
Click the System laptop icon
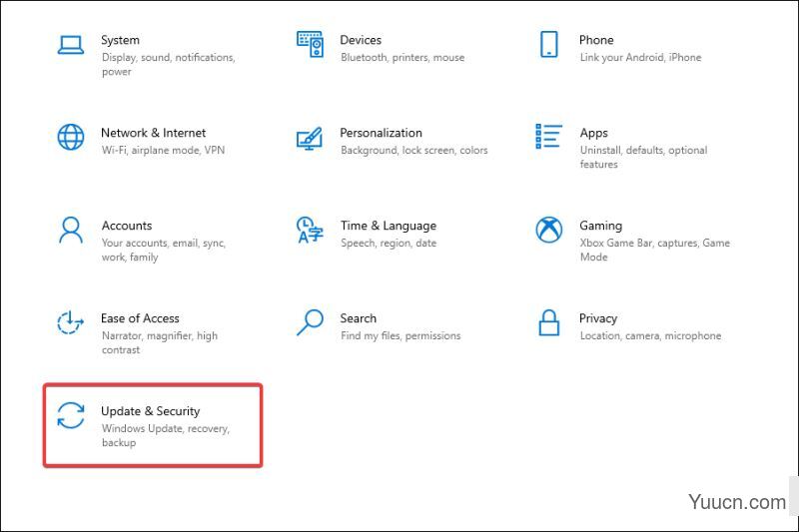click(x=71, y=45)
